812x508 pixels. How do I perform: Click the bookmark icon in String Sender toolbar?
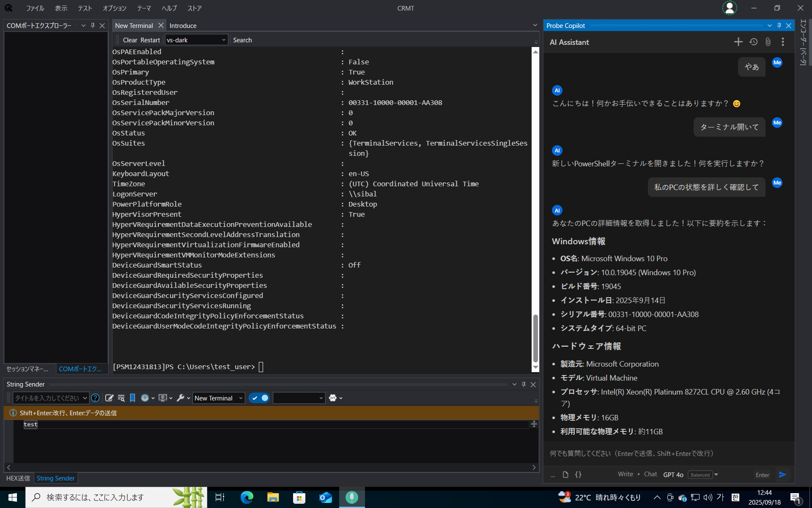(132, 398)
